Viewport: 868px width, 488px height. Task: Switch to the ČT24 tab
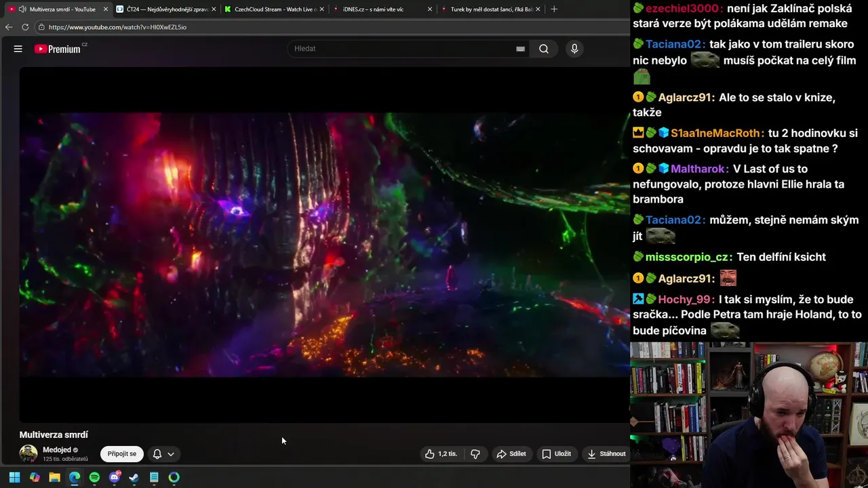166,9
